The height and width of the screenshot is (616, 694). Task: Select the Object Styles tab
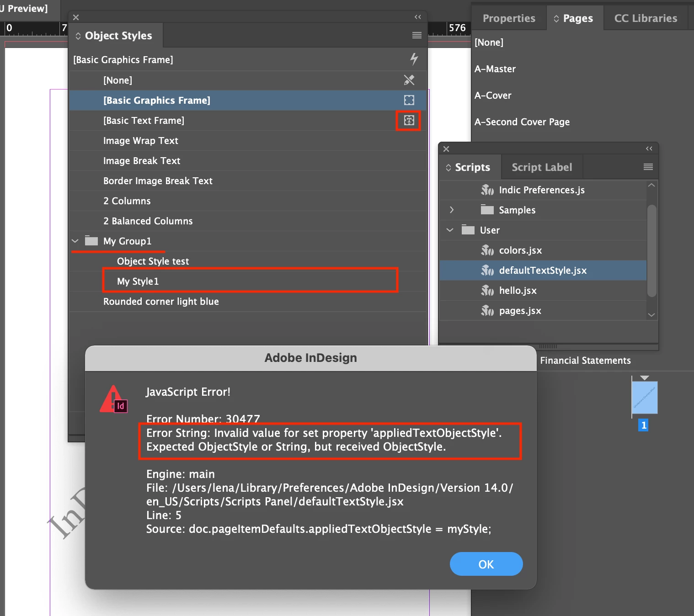116,36
